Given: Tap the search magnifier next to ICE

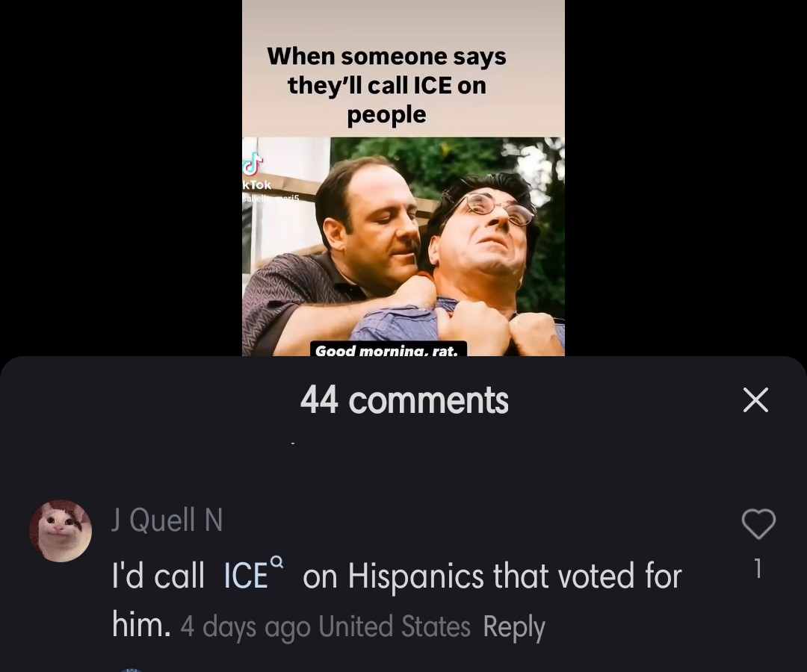Looking at the screenshot, I should (x=276, y=561).
